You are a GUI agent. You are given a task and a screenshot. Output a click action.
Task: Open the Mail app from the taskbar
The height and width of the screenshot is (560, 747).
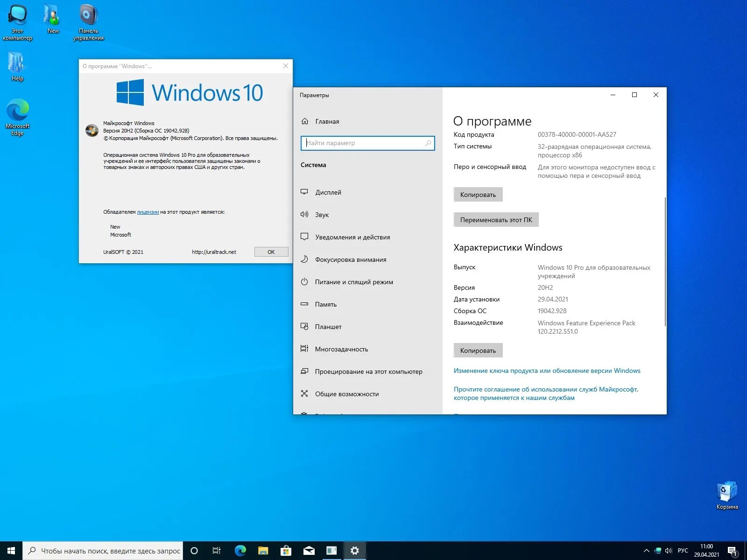(x=309, y=551)
